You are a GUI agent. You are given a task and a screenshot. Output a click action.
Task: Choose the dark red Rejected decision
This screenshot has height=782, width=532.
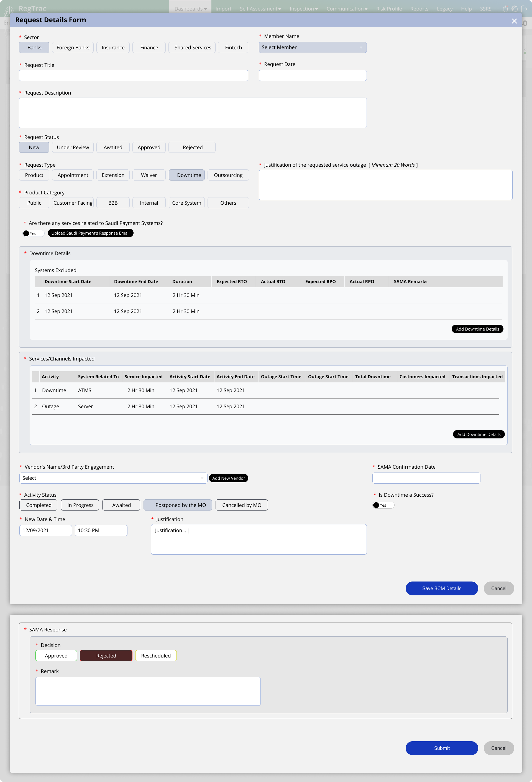tap(106, 656)
